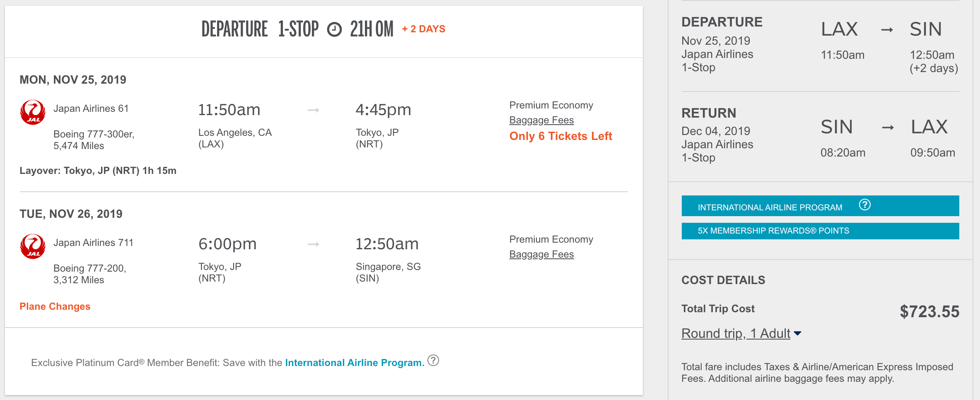This screenshot has height=400, width=980.
Task: Click arrow between LAX and SIN in summary
Action: point(887,30)
